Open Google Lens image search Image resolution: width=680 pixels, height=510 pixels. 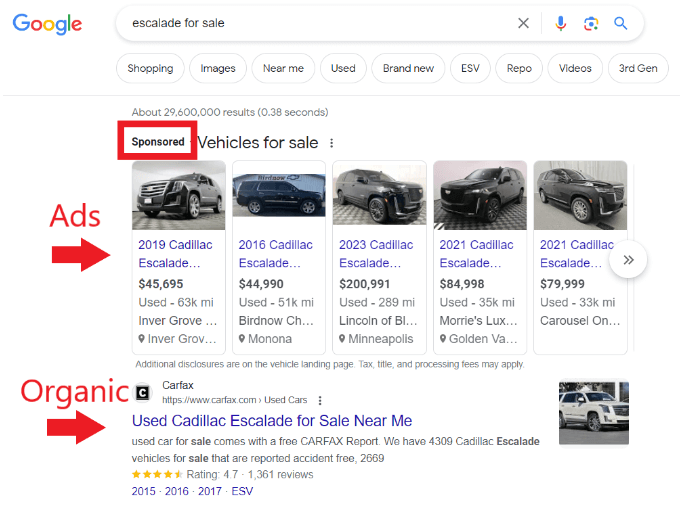point(591,23)
